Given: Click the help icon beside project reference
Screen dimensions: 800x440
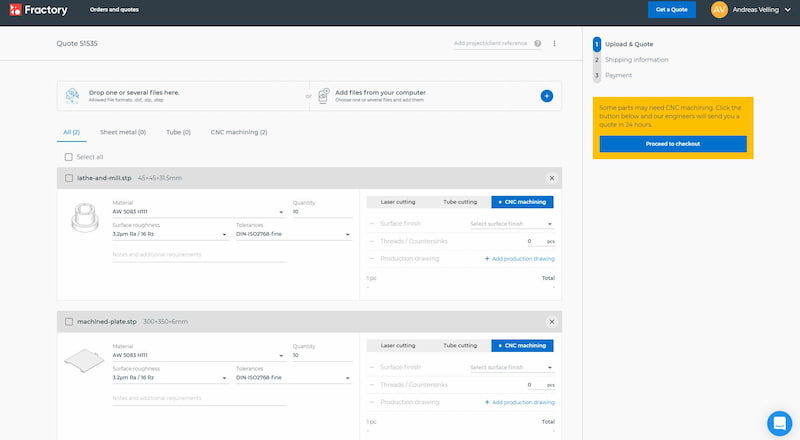Looking at the screenshot, I should tap(538, 44).
